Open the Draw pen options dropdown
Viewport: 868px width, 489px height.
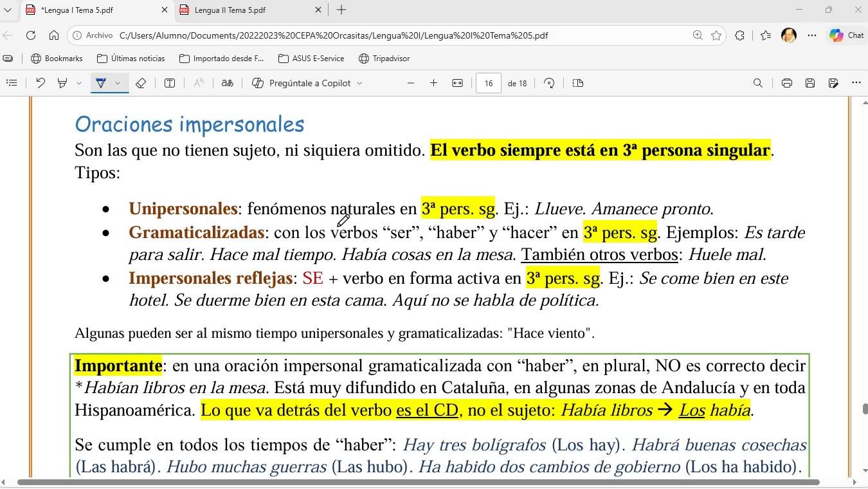pos(118,83)
